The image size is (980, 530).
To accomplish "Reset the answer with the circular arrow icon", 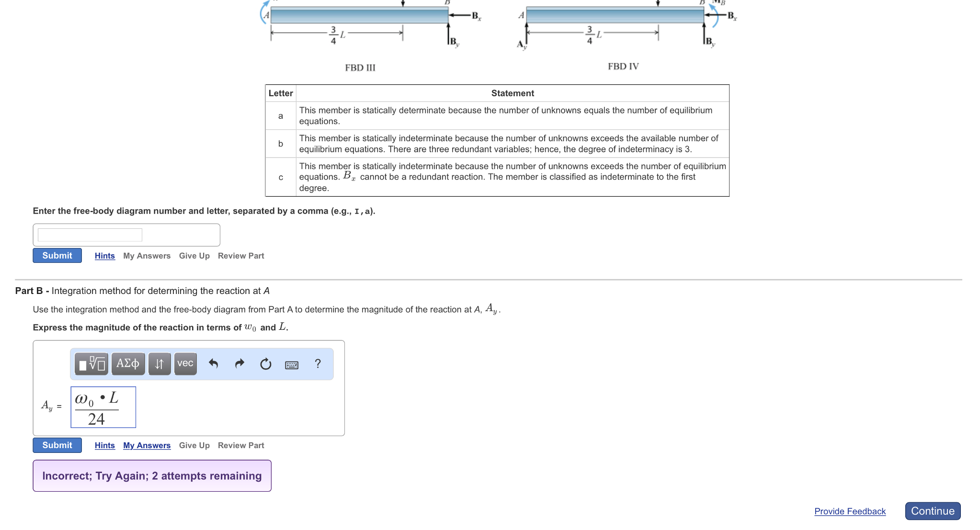I will (x=265, y=364).
